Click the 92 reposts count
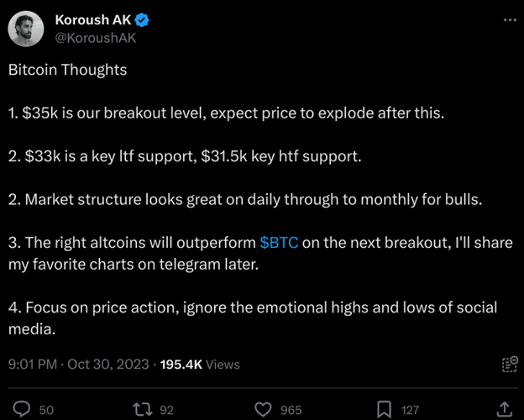Viewport: 524px width, 420px height. pos(166,410)
